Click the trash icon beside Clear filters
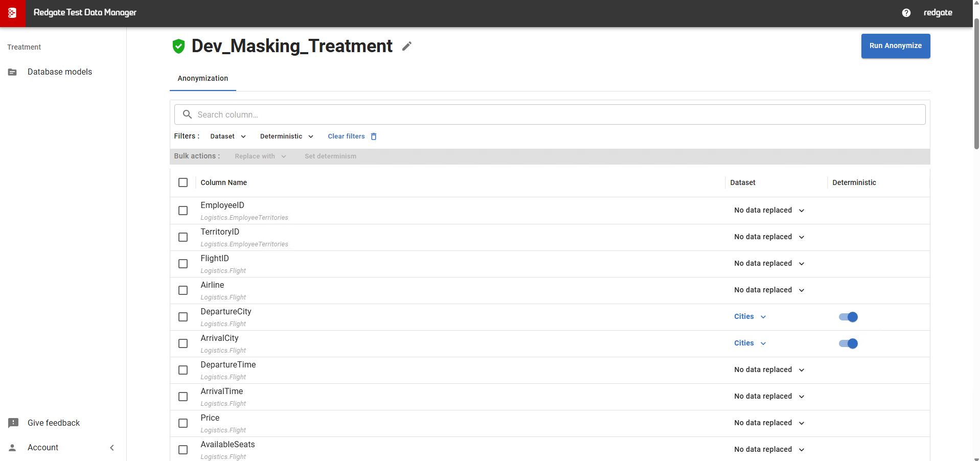 [374, 136]
